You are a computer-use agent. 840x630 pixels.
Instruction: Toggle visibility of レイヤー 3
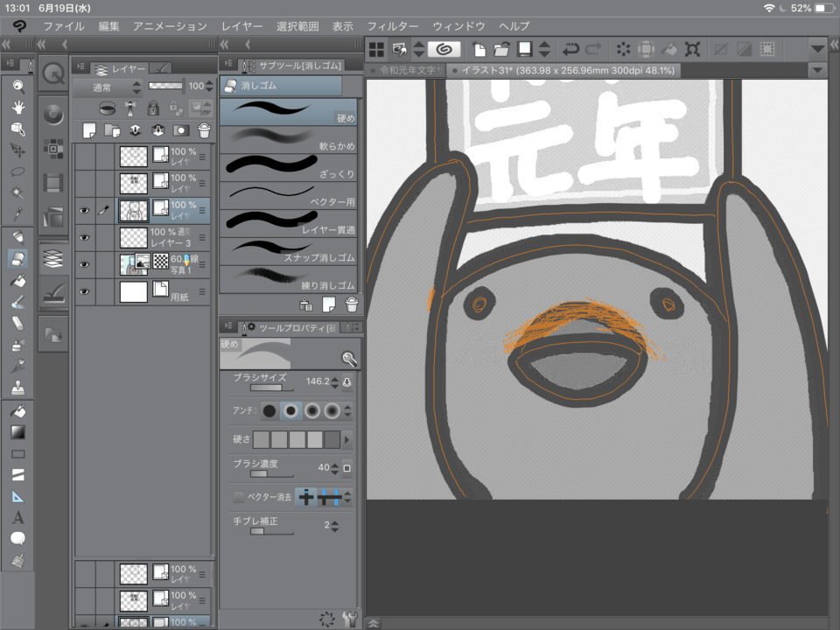(84, 236)
